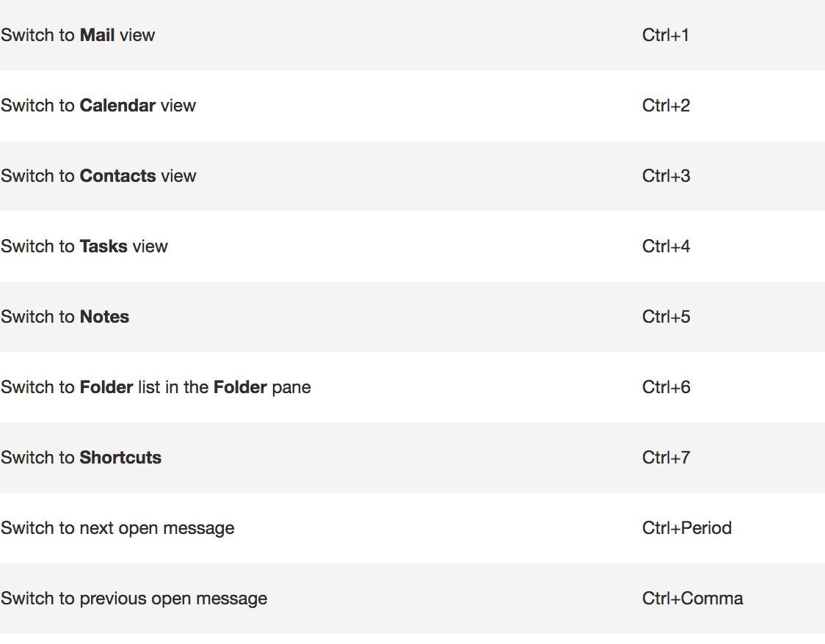Viewport: 825px width, 644px height.
Task: Click the Ctrl+2 shortcut text
Action: pyautogui.click(x=666, y=106)
